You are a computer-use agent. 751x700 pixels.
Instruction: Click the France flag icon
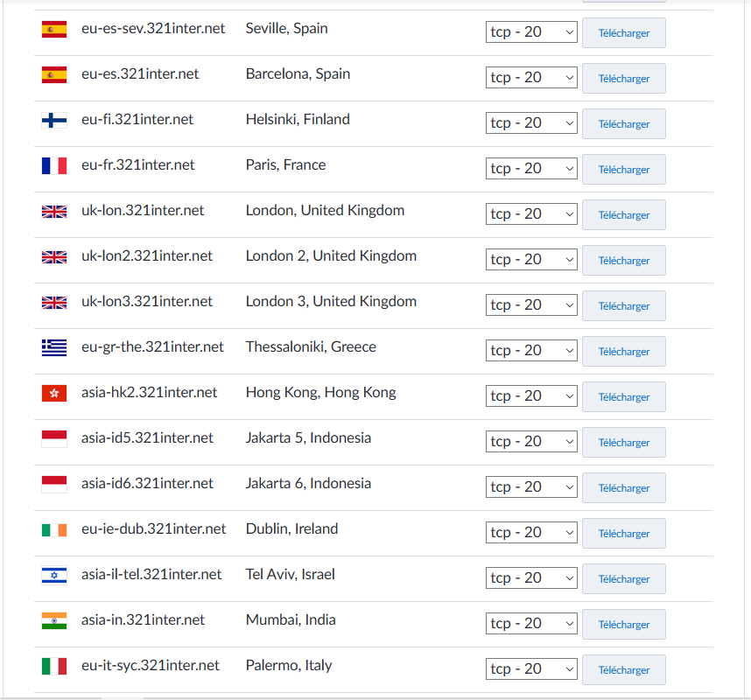click(x=54, y=166)
